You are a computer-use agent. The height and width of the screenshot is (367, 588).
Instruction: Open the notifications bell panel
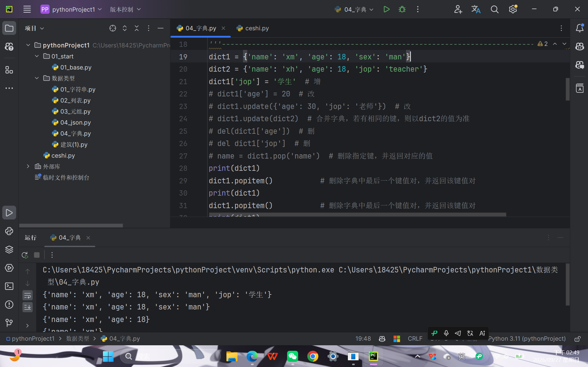pos(579,28)
